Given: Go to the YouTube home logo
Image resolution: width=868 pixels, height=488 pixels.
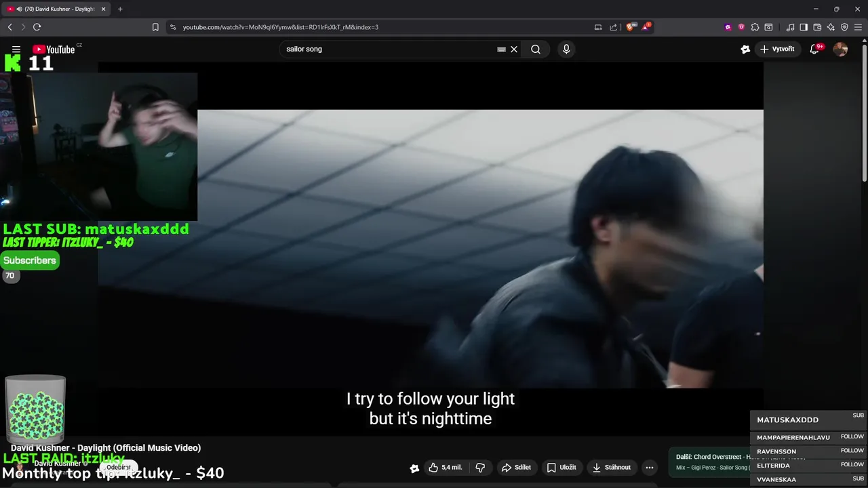Looking at the screenshot, I should [x=54, y=49].
